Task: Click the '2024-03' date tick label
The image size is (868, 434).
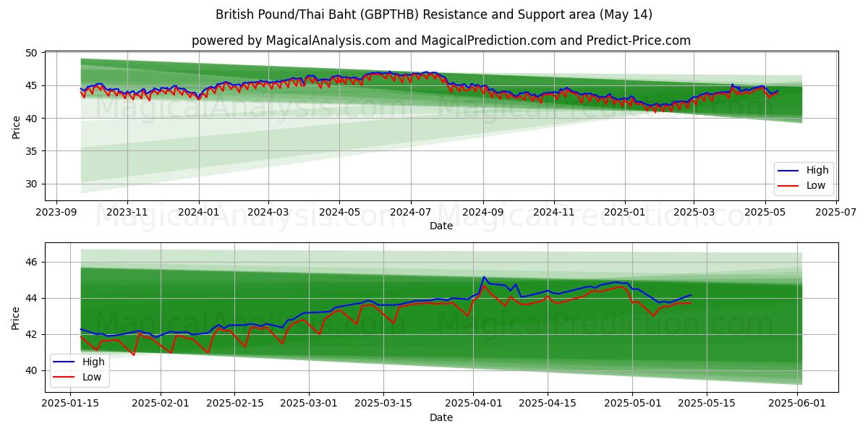Action: pos(268,213)
